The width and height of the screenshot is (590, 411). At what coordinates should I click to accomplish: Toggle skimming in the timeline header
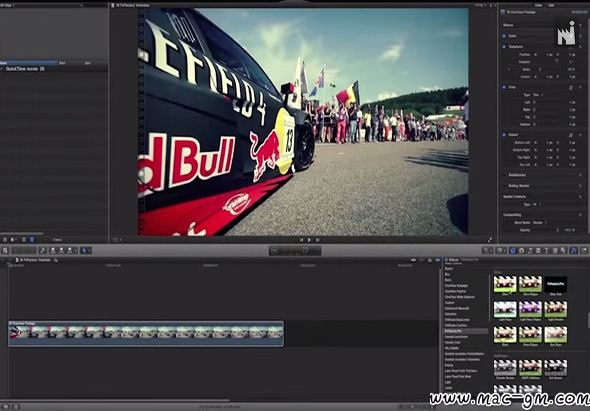click(413, 260)
